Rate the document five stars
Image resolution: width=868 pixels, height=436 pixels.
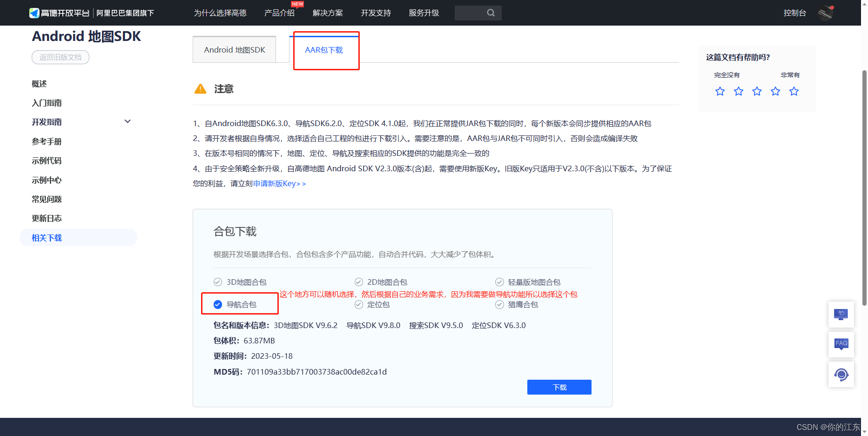(794, 91)
